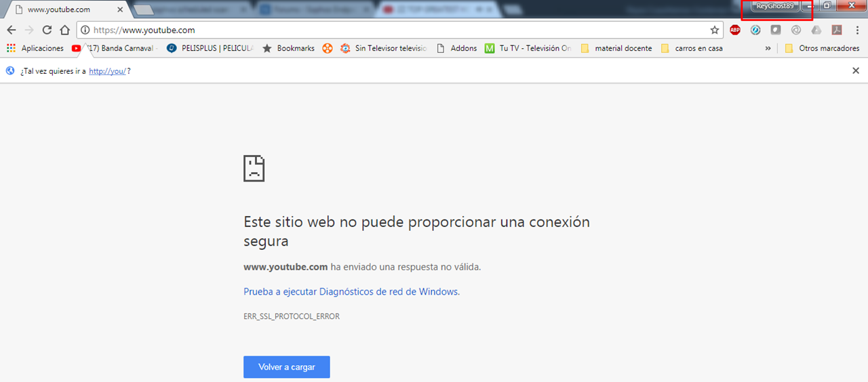Click the orange film reel bookmark icon
This screenshot has height=382, width=868.
tap(328, 48)
